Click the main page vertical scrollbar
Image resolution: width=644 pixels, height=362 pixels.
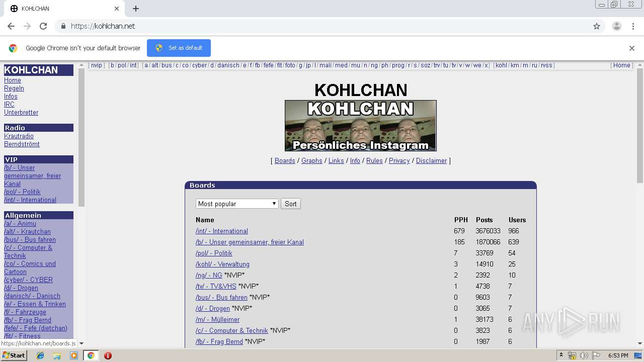click(x=640, y=126)
